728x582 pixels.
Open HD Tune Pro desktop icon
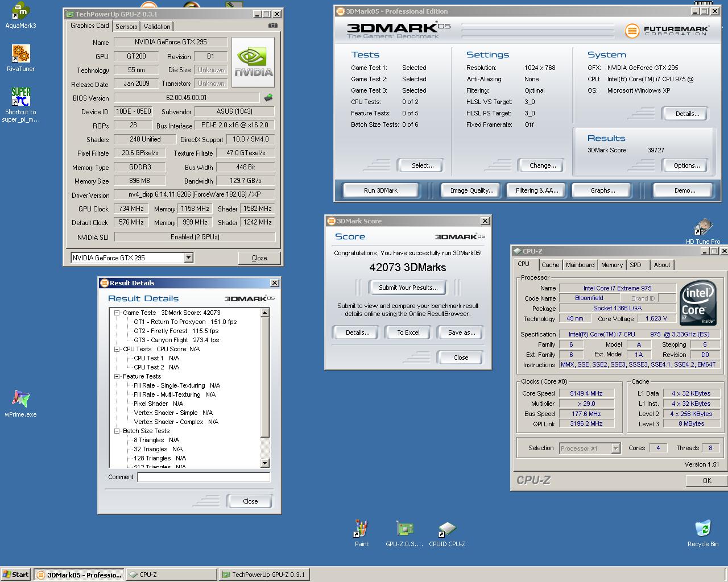click(703, 231)
